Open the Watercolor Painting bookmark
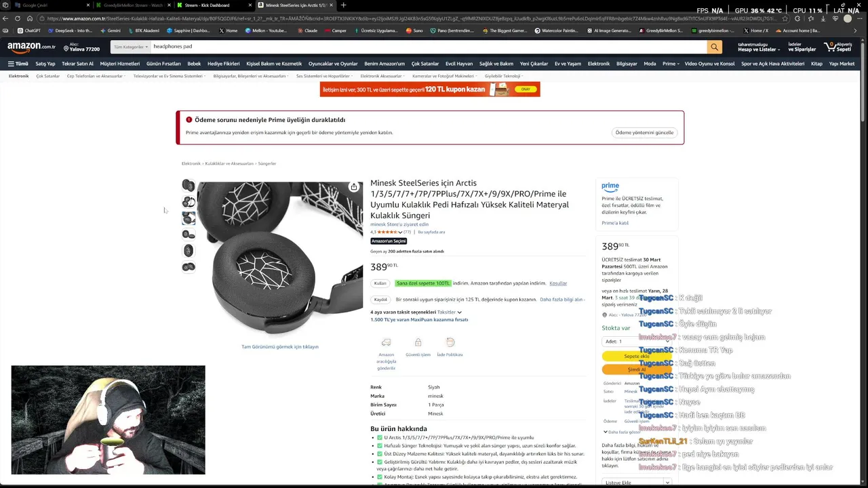The width and height of the screenshot is (868, 488). coord(557,30)
